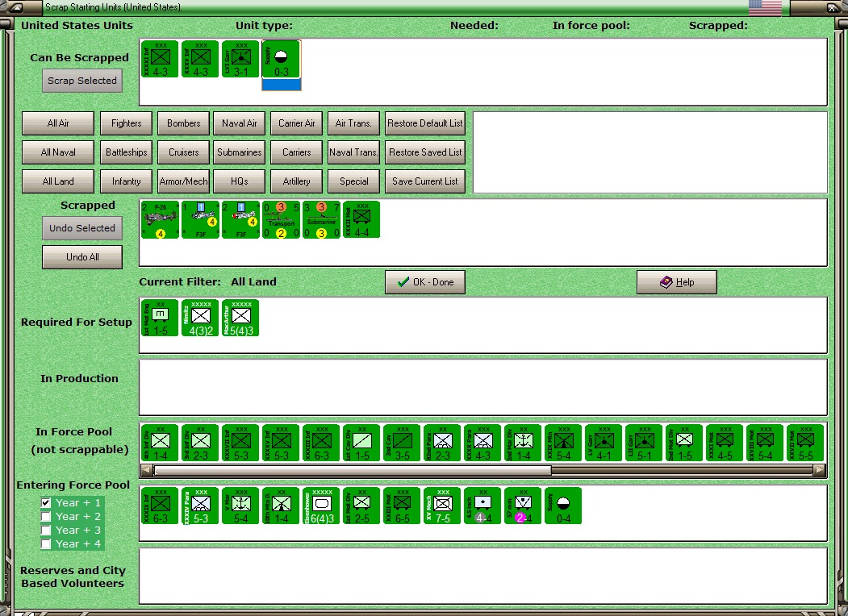Click the Eisenhower HQ 6(4)3 counter
The image size is (848, 616).
[321, 506]
